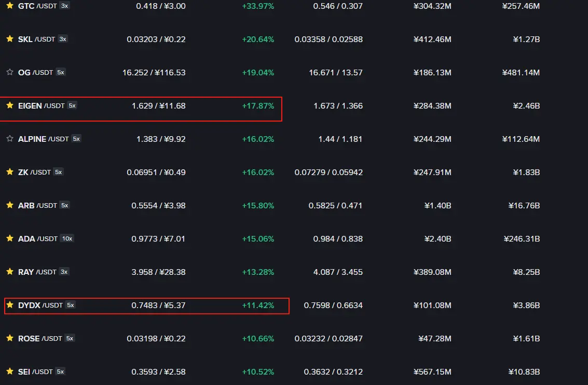Click the high/low 4.087 / 3.455
Viewport: 588px width, 385px height.
(338, 272)
